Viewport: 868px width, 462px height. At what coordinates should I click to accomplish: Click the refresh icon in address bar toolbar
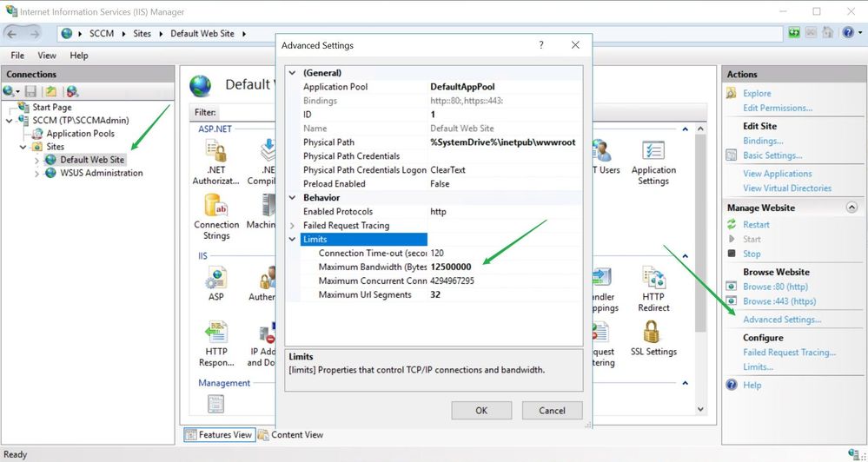pos(794,33)
